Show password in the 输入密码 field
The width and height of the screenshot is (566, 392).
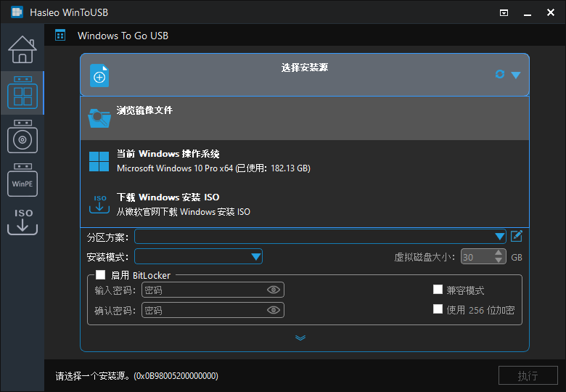tap(274, 290)
